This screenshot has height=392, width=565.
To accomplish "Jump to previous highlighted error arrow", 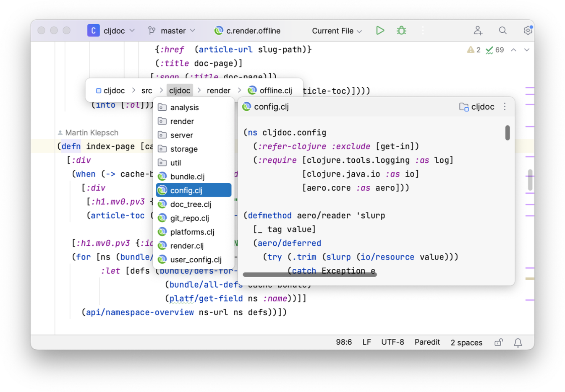I will click(x=513, y=50).
